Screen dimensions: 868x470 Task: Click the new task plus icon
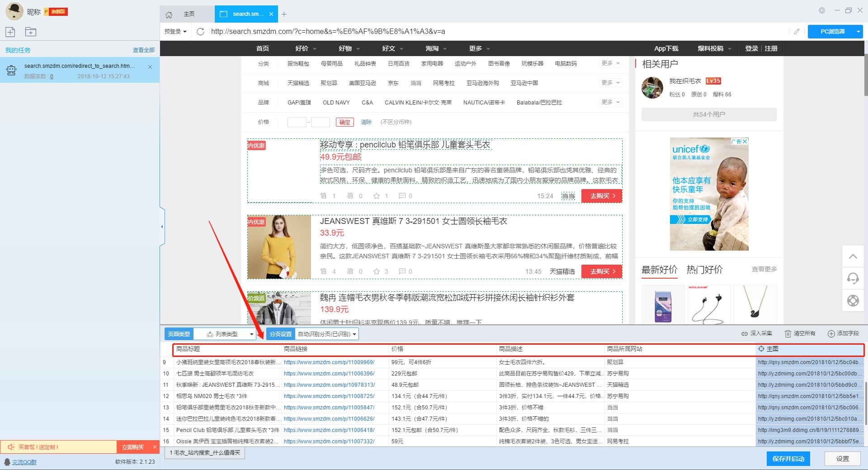pos(10,32)
